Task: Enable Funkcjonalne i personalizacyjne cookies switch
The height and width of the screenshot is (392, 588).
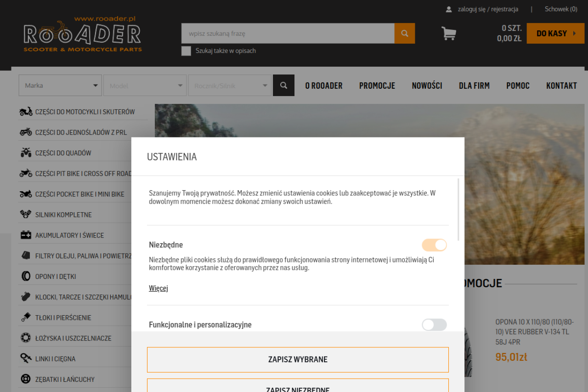Action: click(434, 325)
